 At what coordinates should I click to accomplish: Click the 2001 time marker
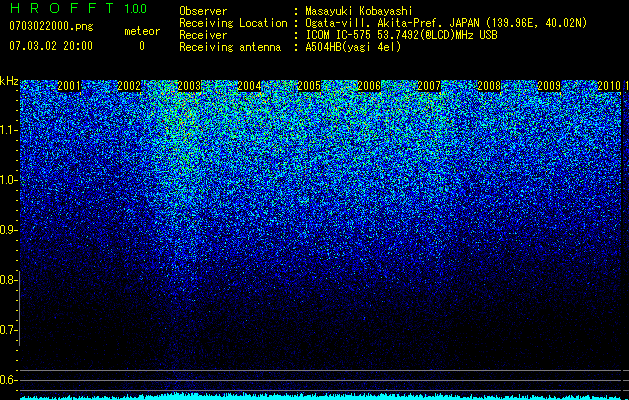pos(69,86)
